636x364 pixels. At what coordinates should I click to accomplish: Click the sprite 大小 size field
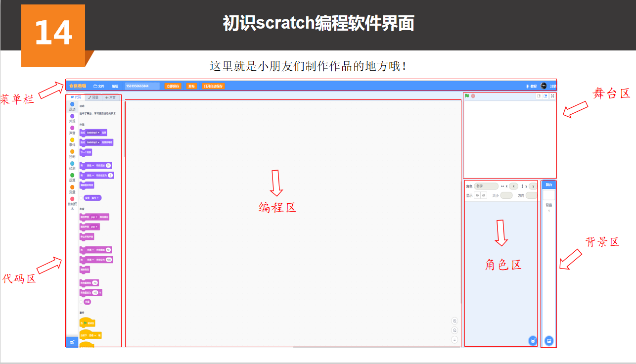click(506, 195)
